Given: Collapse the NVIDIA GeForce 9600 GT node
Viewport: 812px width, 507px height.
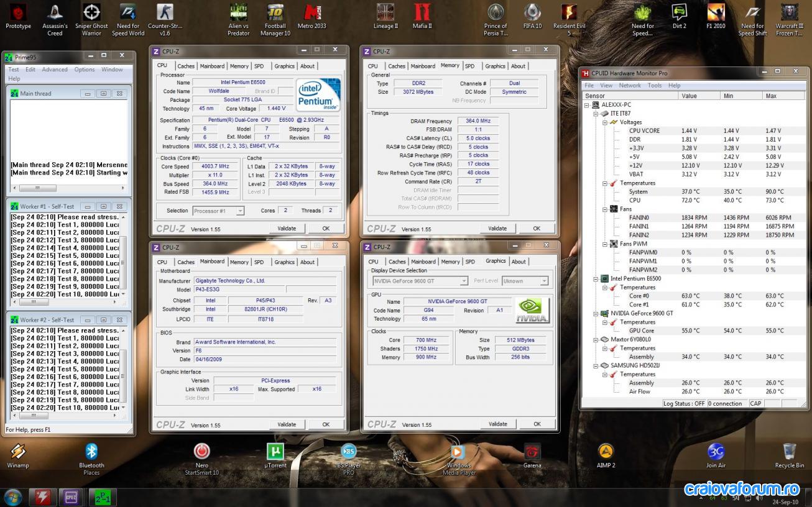Looking at the screenshot, I should click(596, 314).
